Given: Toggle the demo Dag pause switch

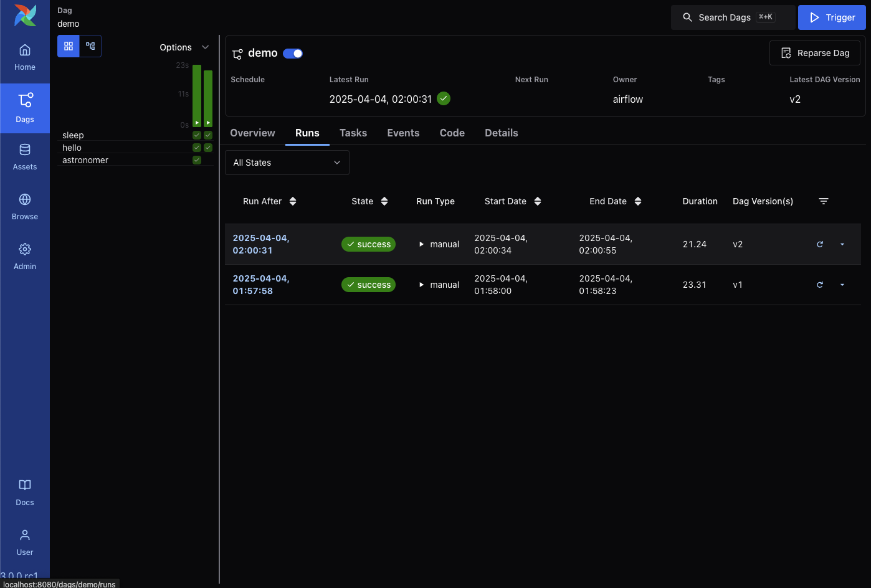Looking at the screenshot, I should pyautogui.click(x=293, y=54).
